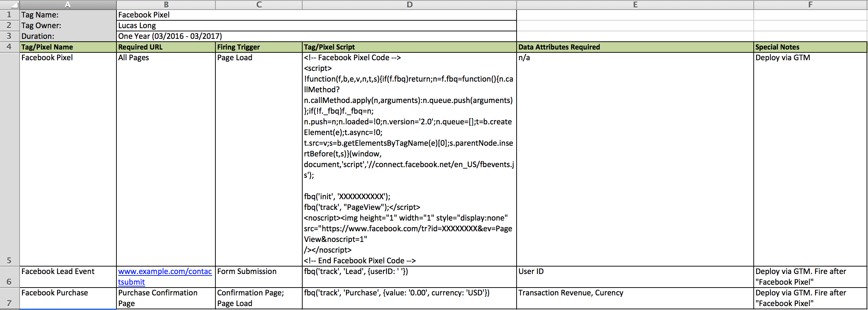Select 'Facebook Pixel' cell in row 1
Image resolution: width=868 pixels, height=310 pixels.
317,15
